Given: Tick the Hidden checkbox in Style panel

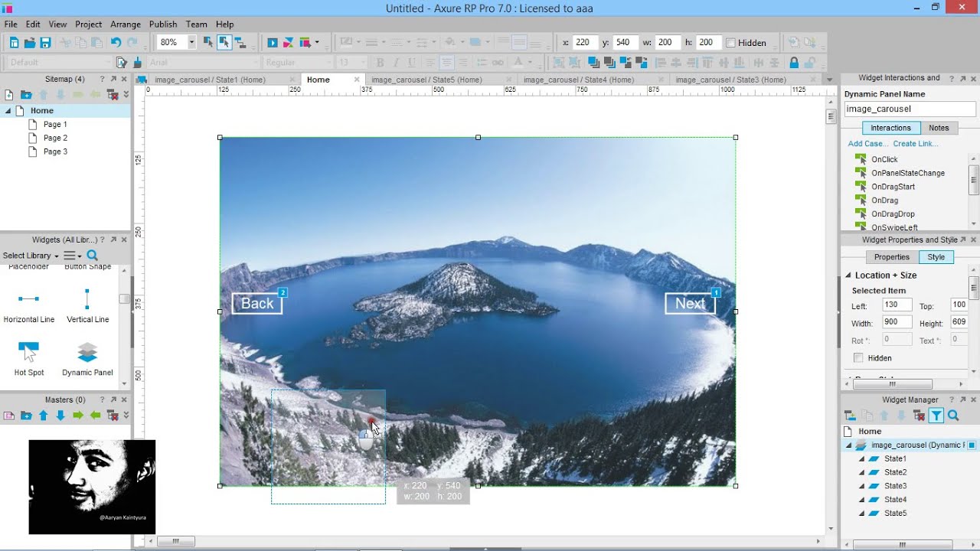Looking at the screenshot, I should point(858,358).
